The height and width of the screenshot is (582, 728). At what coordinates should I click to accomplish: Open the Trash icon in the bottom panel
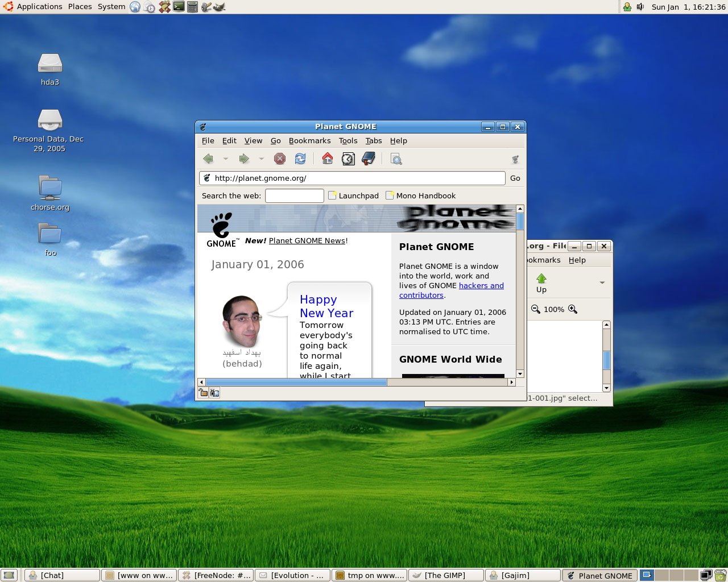tap(720, 575)
